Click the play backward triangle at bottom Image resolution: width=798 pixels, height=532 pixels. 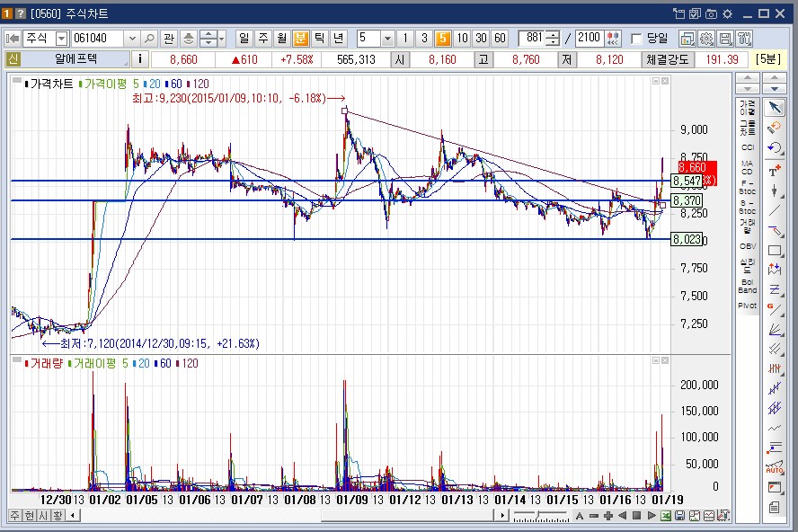coord(622,516)
